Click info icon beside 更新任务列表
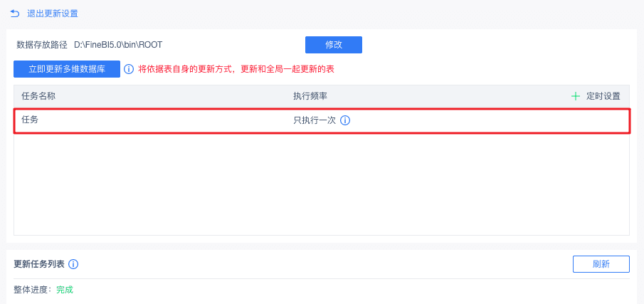Image resolution: width=644 pixels, height=304 pixels. coord(73,264)
